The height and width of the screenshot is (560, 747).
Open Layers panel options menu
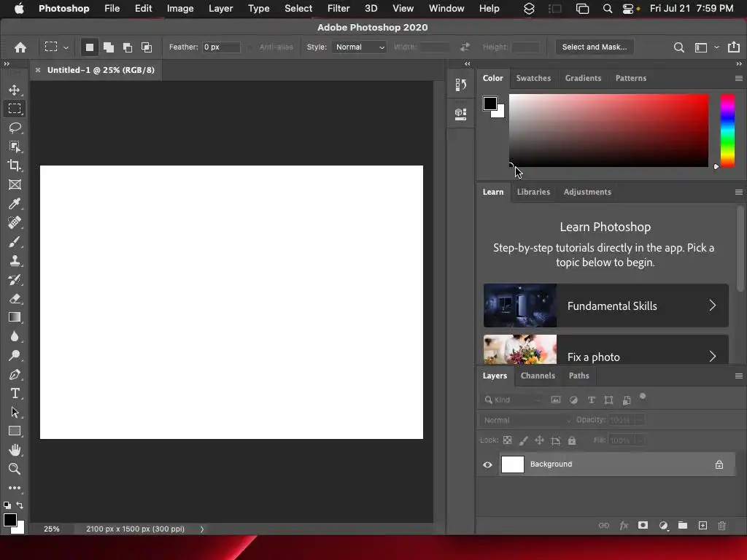(x=739, y=376)
